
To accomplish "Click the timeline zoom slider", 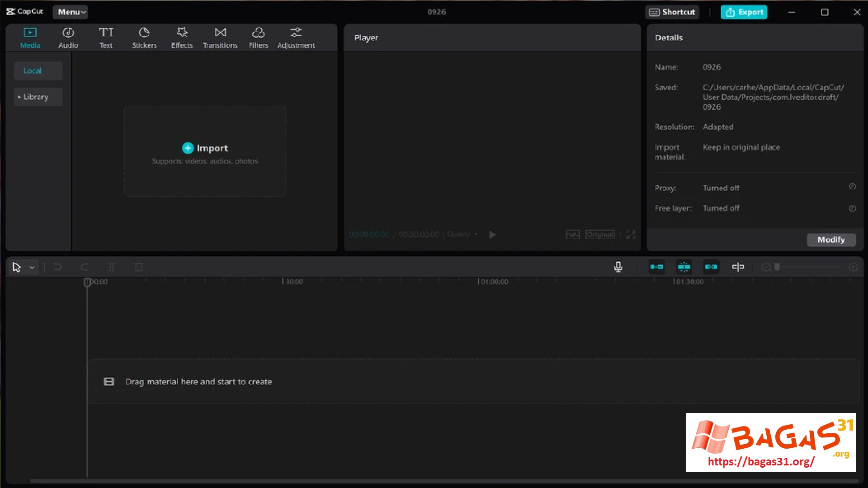I will pos(809,267).
